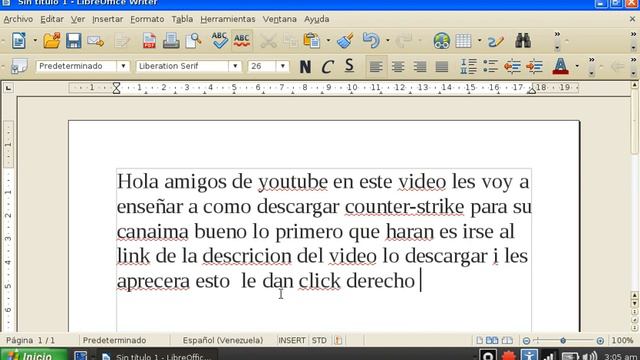Image resolution: width=640 pixels, height=360 pixels.
Task: Click the INSERT mode status field
Action: (291, 340)
